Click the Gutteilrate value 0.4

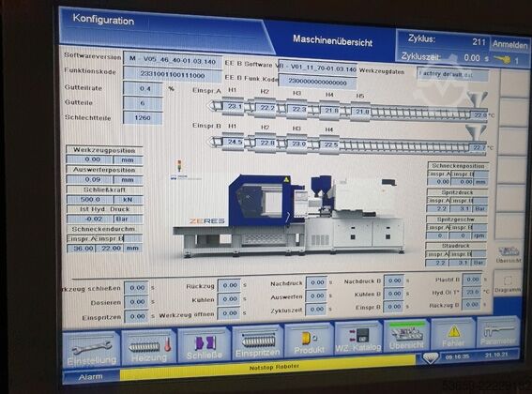pyautogui.click(x=143, y=88)
